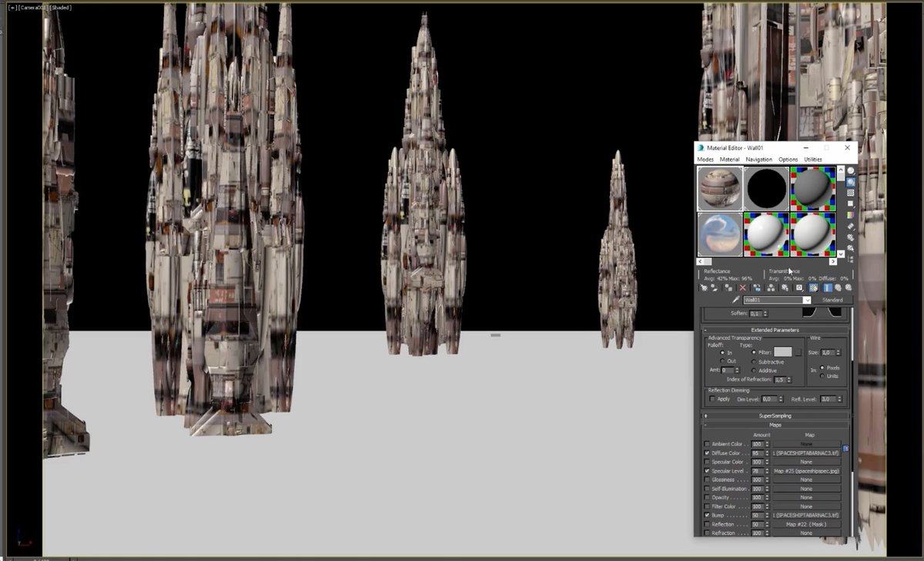
Task: Open the Navigation menu
Action: (x=759, y=160)
